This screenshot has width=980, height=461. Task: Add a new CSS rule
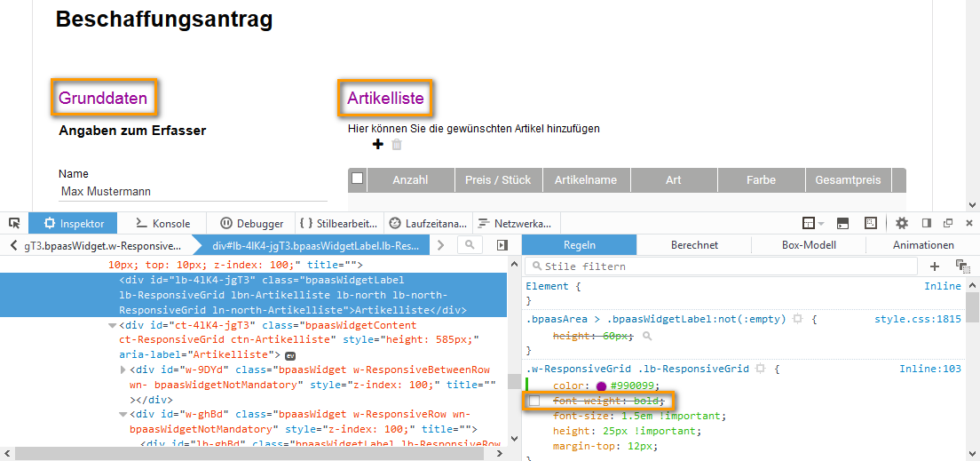tap(935, 266)
